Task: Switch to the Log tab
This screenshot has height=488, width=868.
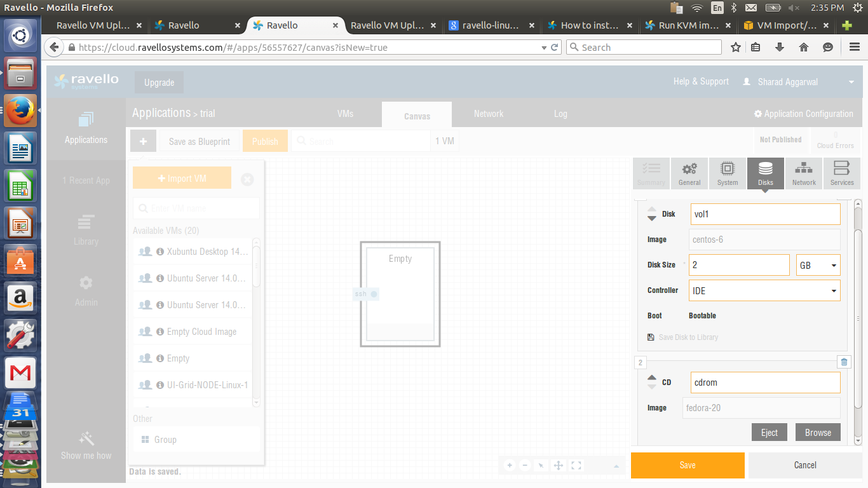Action: (x=560, y=114)
